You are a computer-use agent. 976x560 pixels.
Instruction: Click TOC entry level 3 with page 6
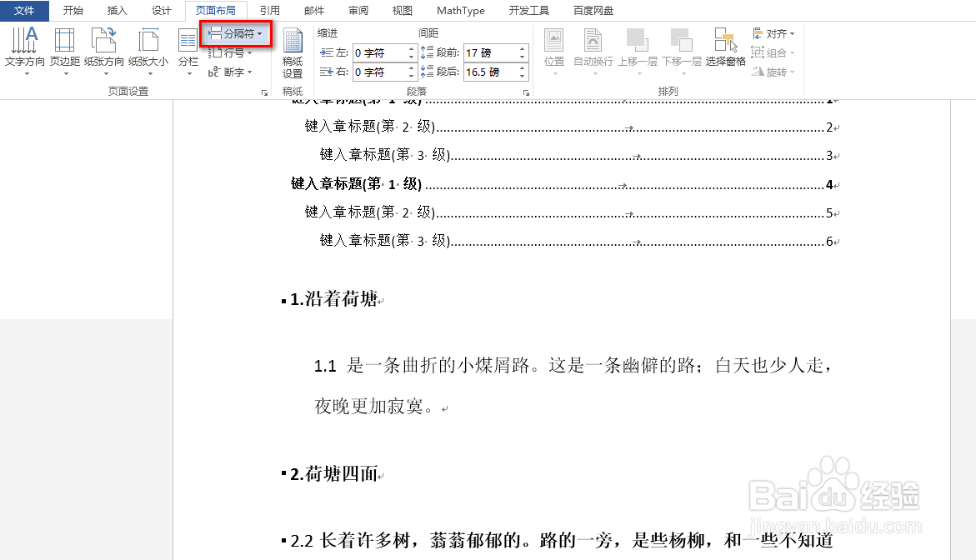tap(579, 240)
